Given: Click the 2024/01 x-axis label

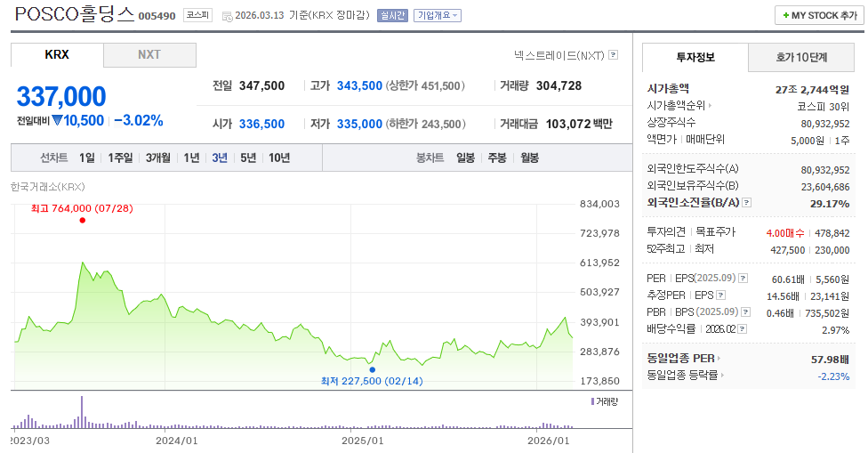Looking at the screenshot, I should (177, 441).
